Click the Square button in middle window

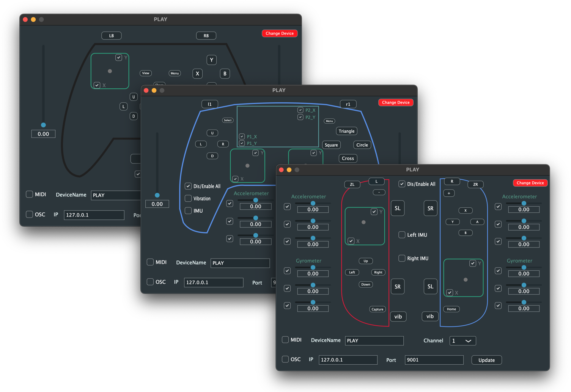pos(331,145)
